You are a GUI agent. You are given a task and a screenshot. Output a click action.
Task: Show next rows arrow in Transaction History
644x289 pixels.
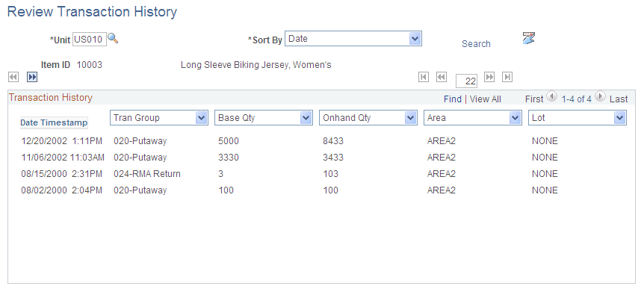click(x=600, y=96)
